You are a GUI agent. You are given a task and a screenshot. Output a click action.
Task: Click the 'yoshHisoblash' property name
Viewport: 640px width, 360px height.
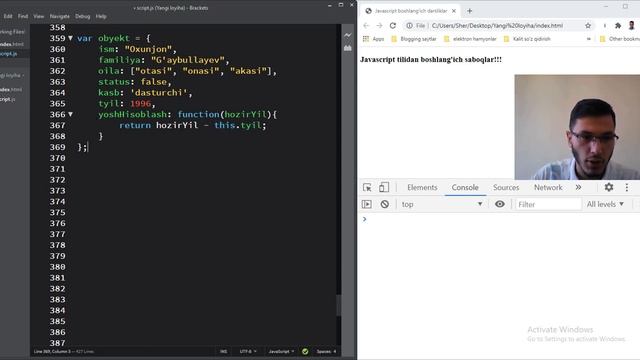coord(132,114)
